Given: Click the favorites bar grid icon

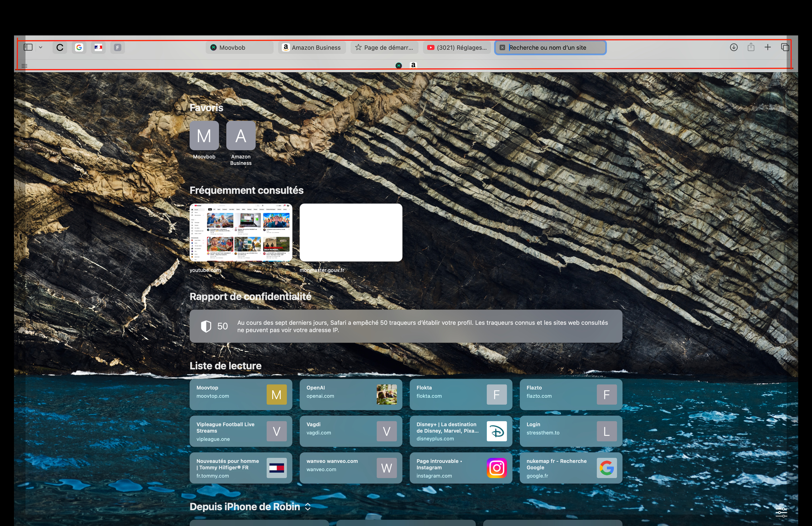Looking at the screenshot, I should (24, 66).
